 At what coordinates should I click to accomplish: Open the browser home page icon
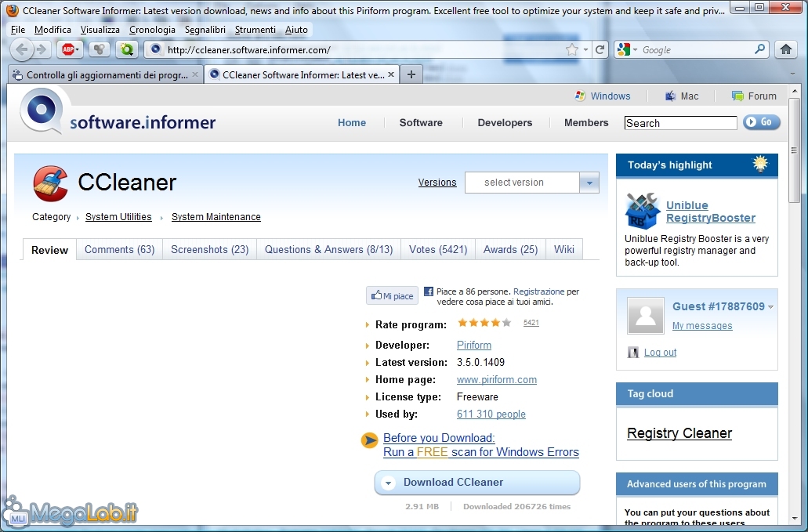[785, 49]
